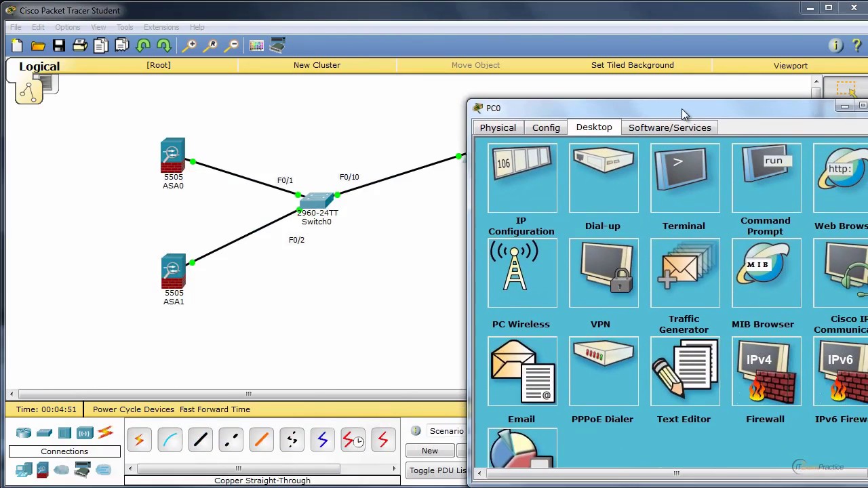
Task: Zoom in with the plus magnifier
Action: point(190,45)
